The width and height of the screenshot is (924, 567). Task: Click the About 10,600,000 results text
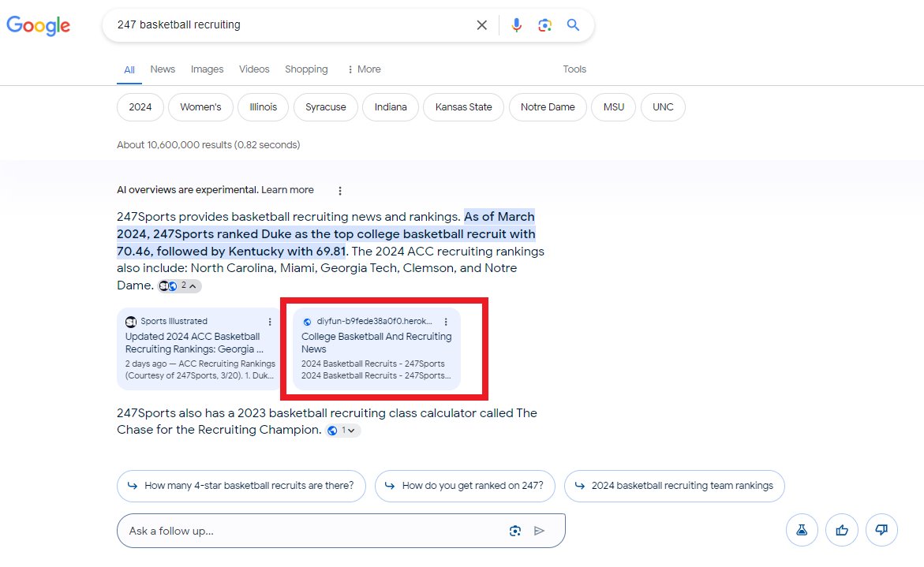point(208,145)
